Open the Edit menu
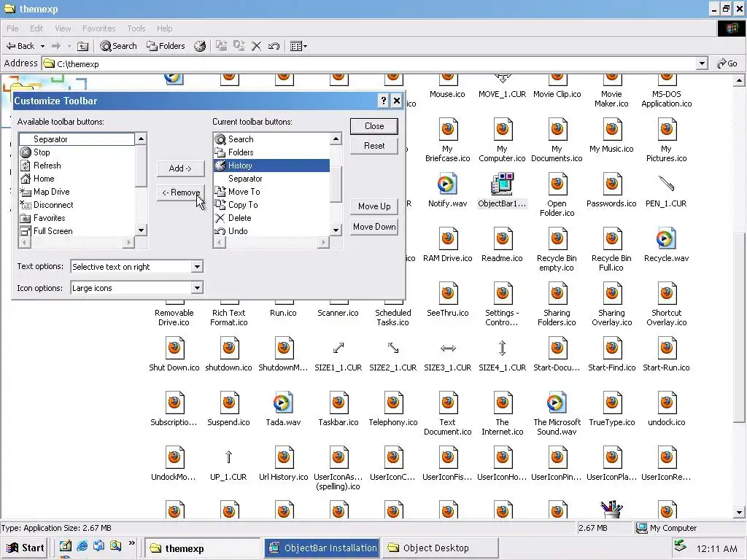Screen dimensions: 747x560 [36, 28]
